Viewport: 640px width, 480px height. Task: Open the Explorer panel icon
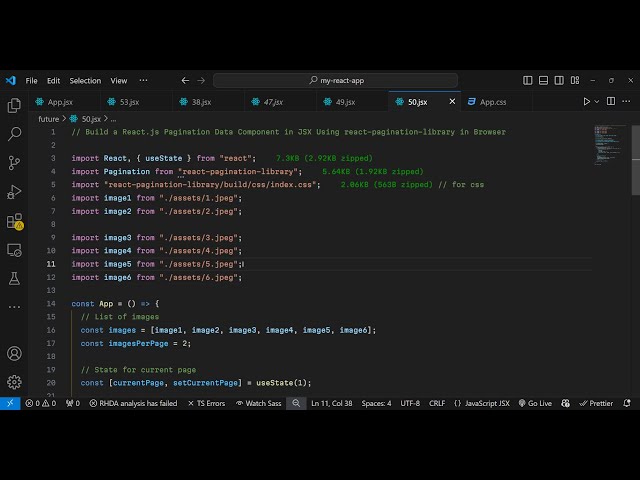click(14, 105)
